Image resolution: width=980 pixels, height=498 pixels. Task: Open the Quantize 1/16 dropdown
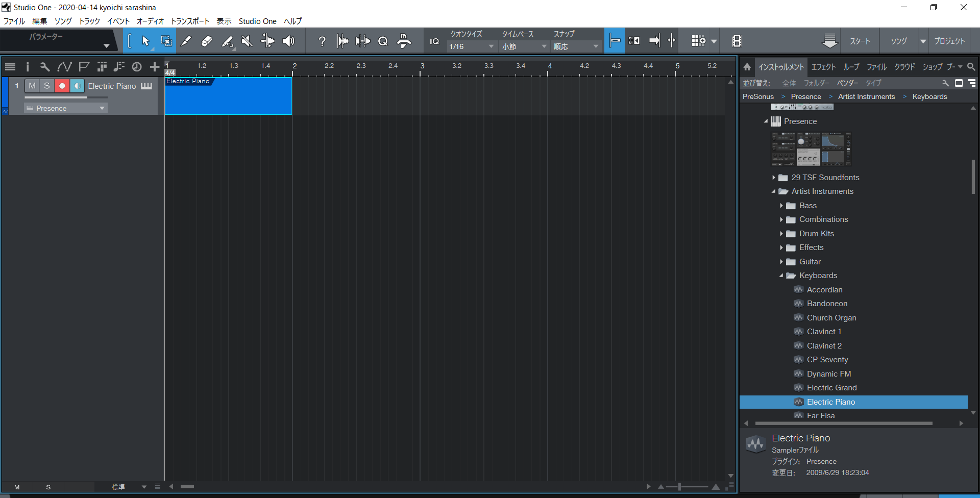472,46
